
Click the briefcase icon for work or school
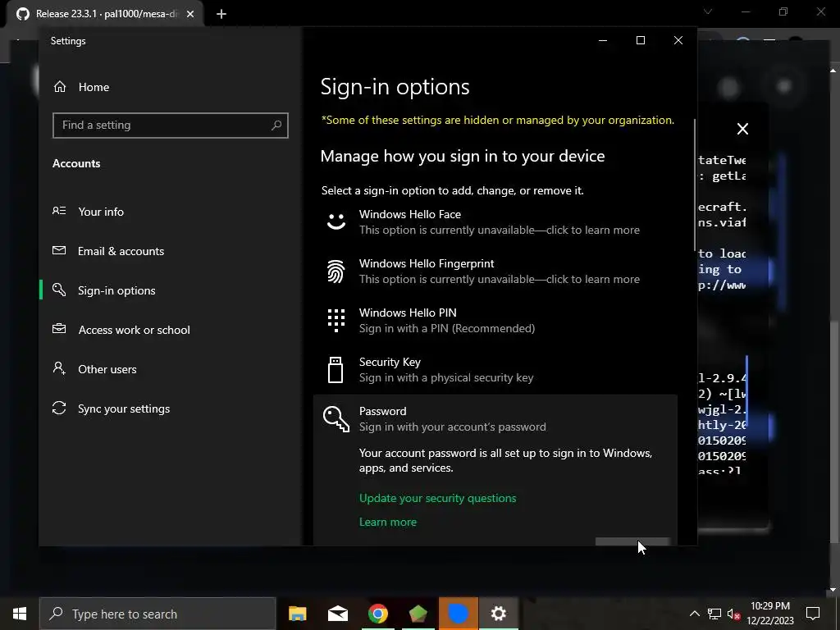(x=59, y=328)
